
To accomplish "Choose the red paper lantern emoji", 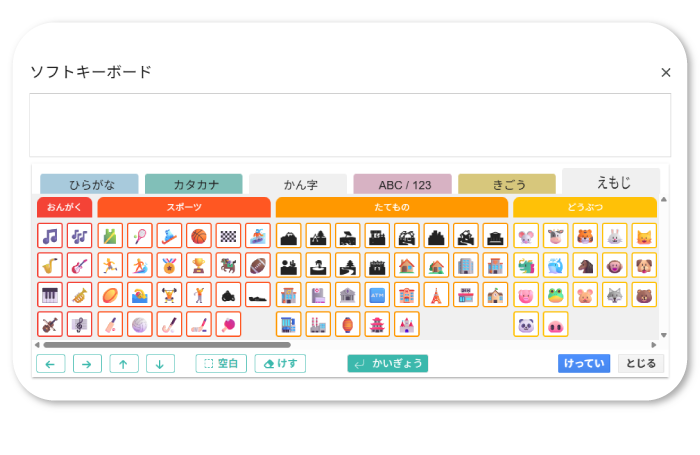I will [347, 325].
